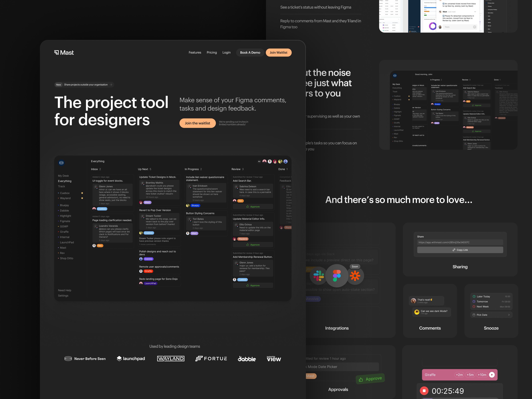Click the Mast logo in the top navigation

click(64, 52)
